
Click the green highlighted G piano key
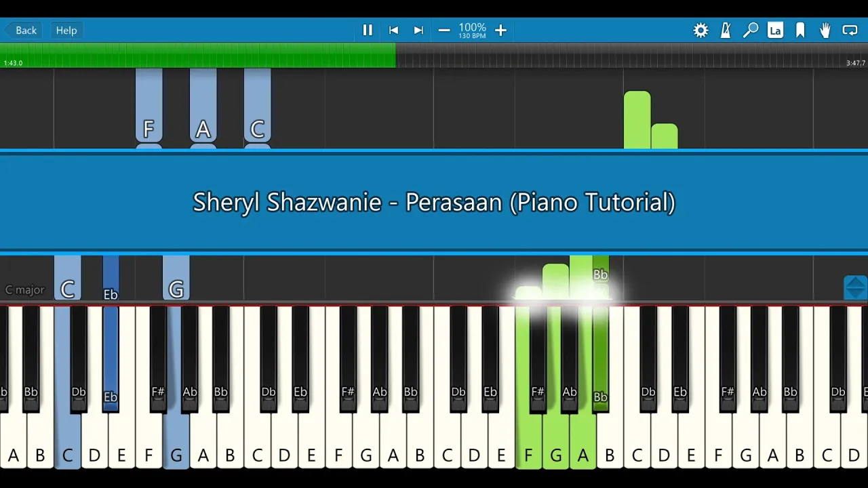click(555, 441)
